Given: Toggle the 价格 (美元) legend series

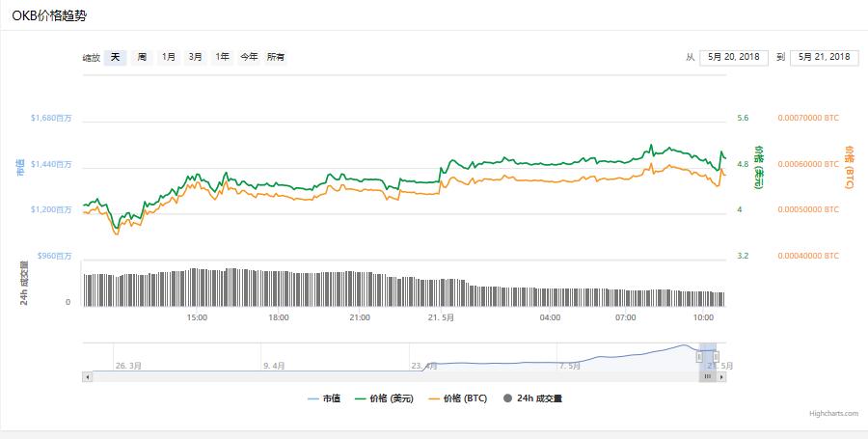Looking at the screenshot, I should [384, 398].
